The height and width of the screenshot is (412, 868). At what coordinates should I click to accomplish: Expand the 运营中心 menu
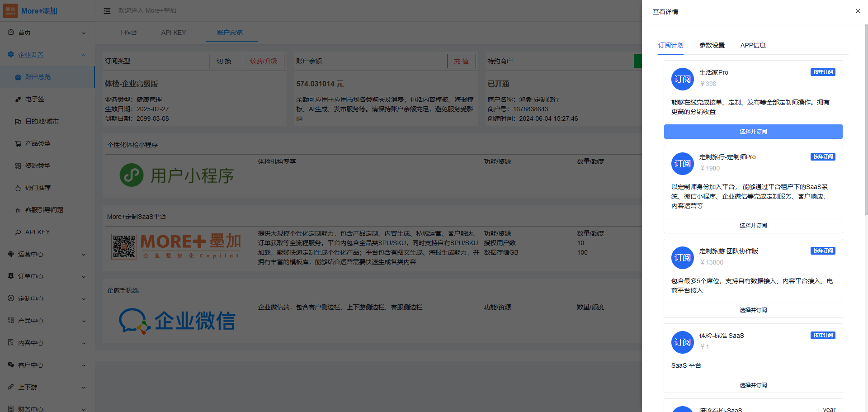[47, 254]
